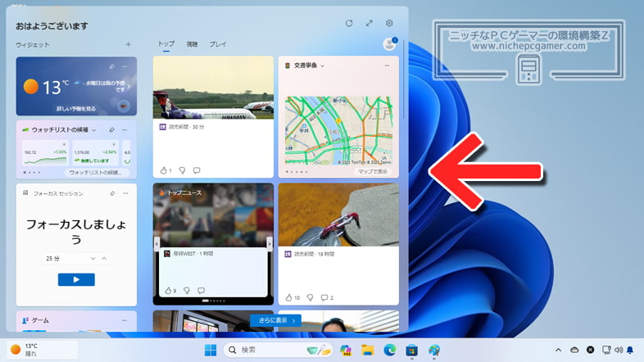Switch to the プレイ tab
This screenshot has width=644, height=362.
[218, 44]
